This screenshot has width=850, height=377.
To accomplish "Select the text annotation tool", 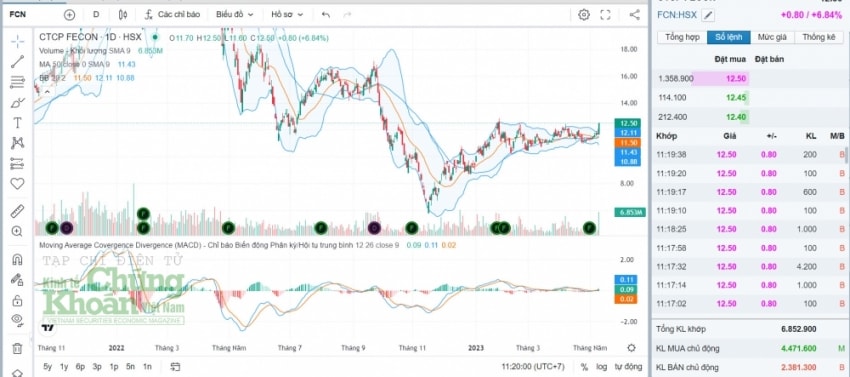I will [17, 123].
